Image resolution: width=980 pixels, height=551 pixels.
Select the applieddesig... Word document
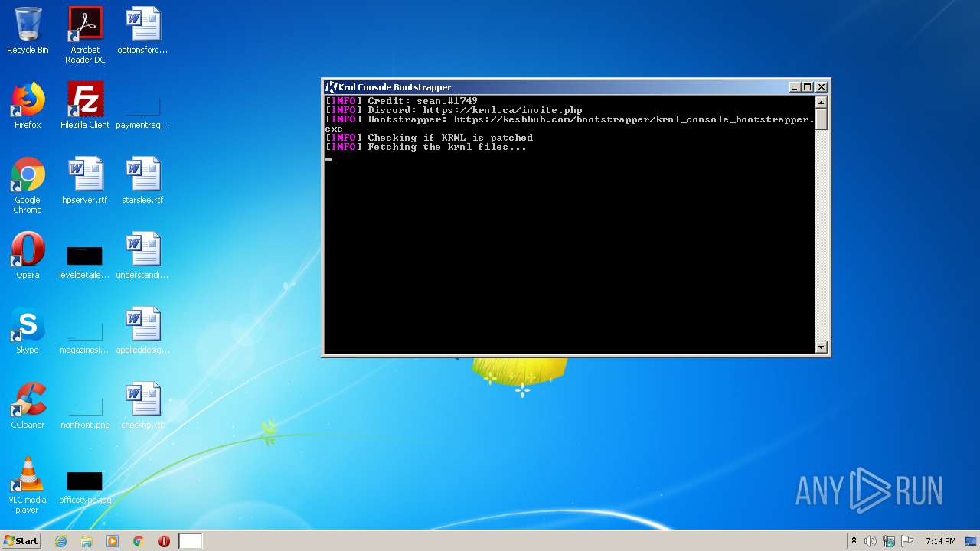click(x=142, y=331)
